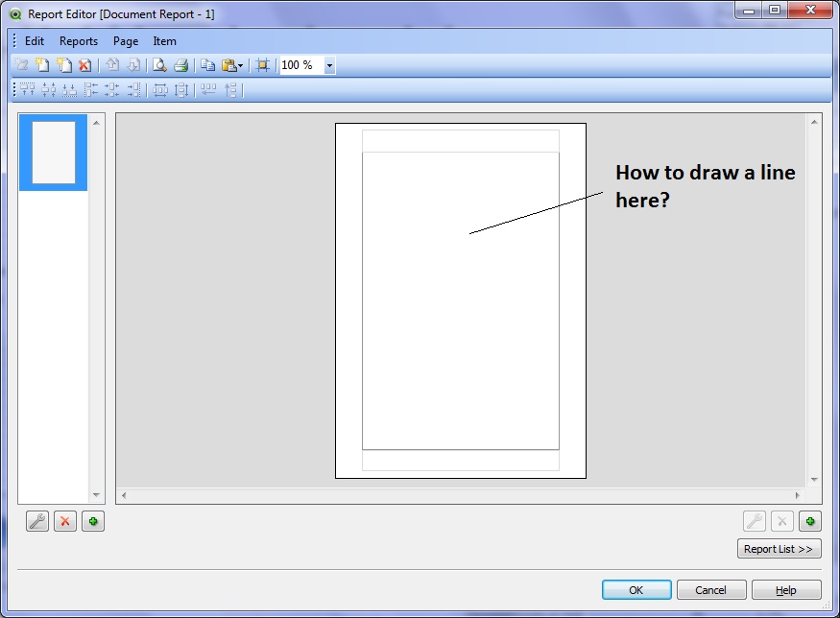Click the preview scroll down arrow

point(814,480)
